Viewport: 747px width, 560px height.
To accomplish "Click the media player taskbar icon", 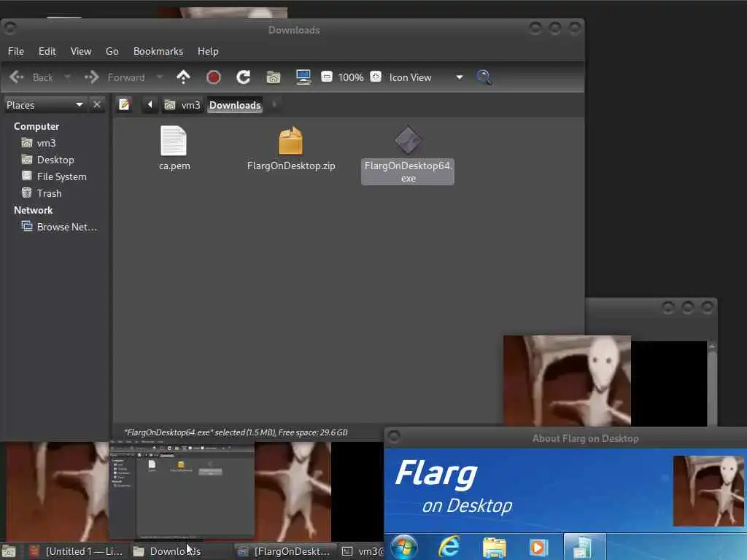I will [x=538, y=547].
